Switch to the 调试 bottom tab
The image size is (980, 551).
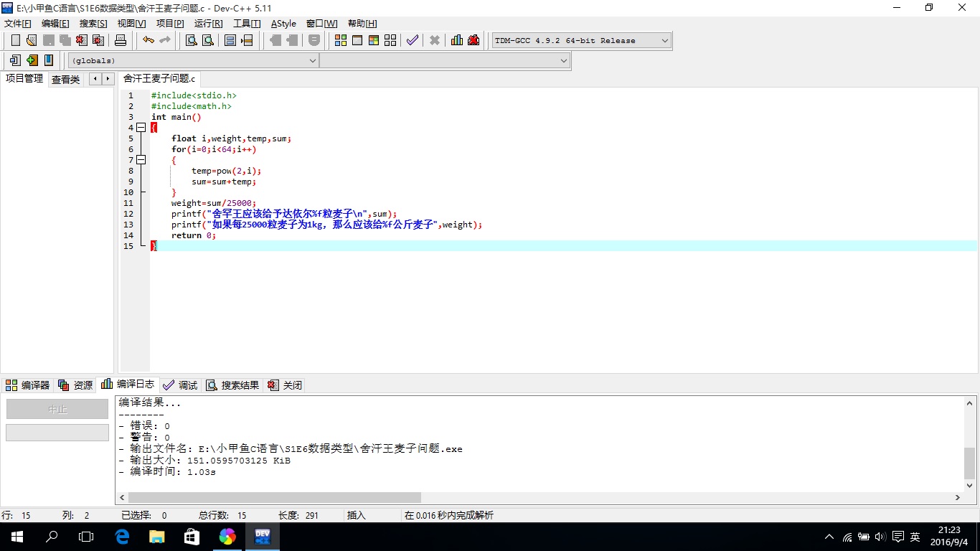(x=180, y=385)
